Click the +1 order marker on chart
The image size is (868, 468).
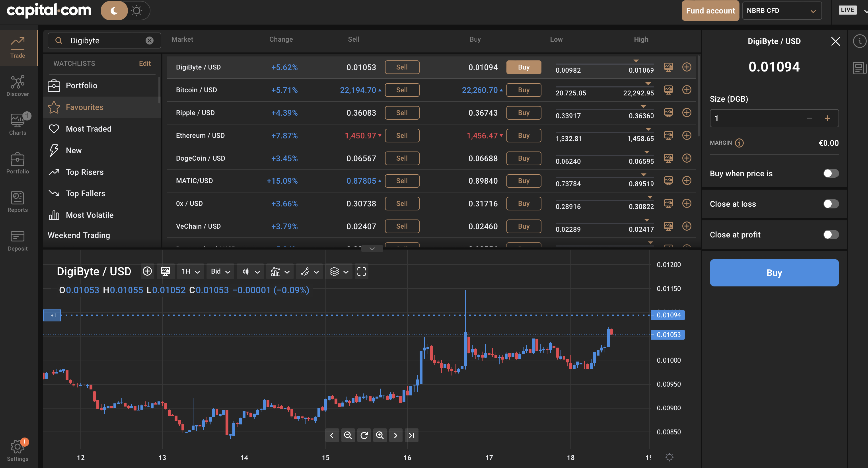[52, 315]
